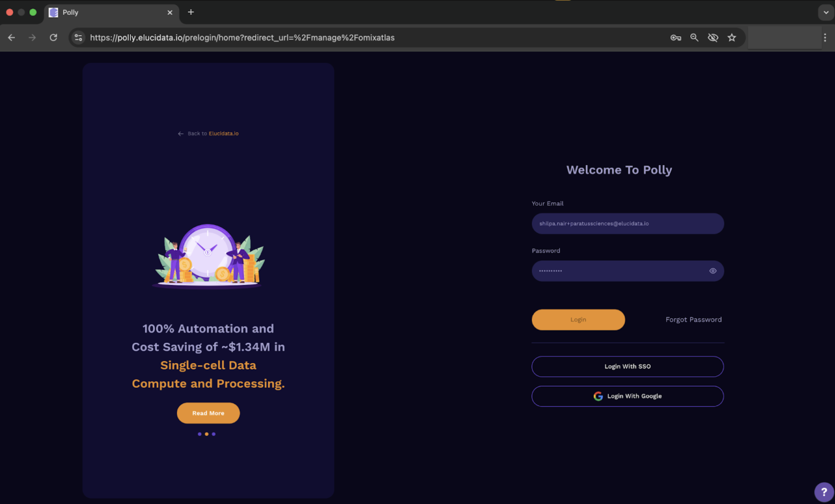Open the purple help question mark
835x504 pixels.
824,492
